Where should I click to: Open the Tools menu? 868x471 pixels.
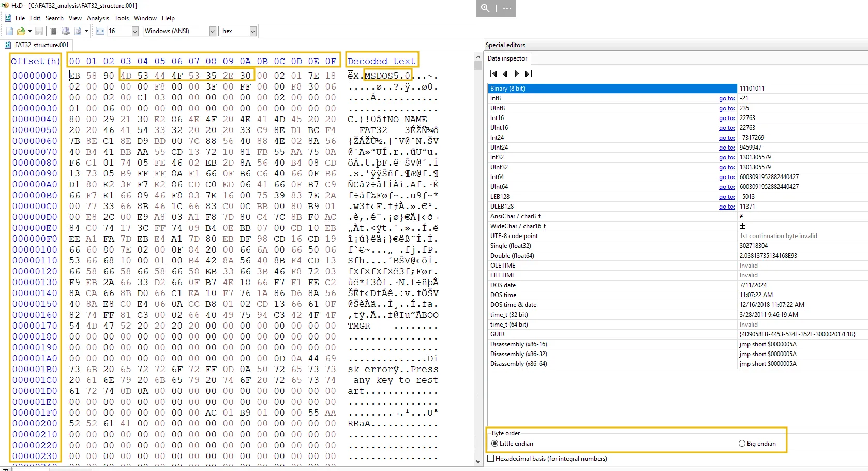tap(122, 18)
